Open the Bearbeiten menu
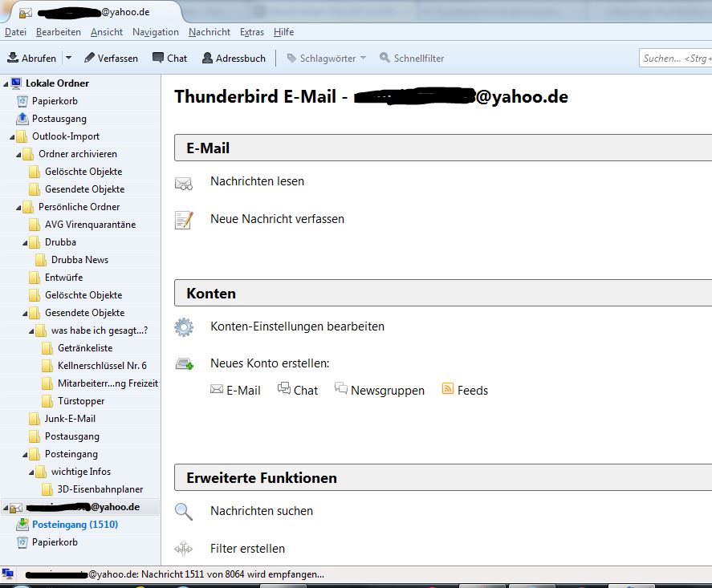 [x=59, y=32]
